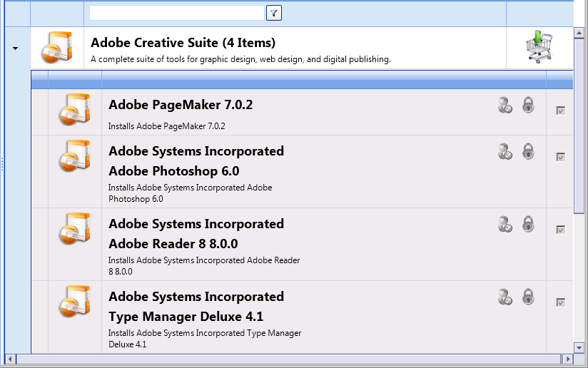Click the horizontal scrollbar right arrow
The image size is (588, 368).
pos(568,359)
